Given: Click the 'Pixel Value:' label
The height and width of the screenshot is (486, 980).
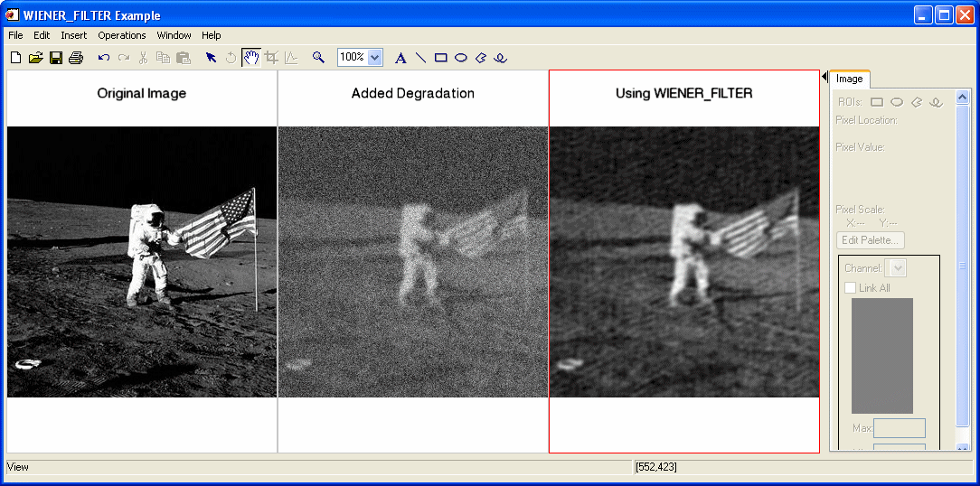Looking at the screenshot, I should click(x=860, y=147).
